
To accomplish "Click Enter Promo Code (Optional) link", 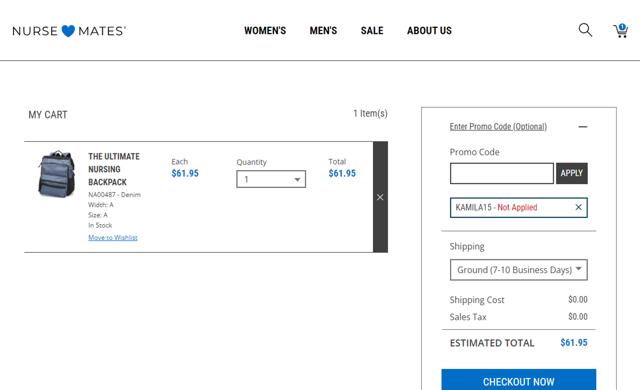I will click(498, 126).
